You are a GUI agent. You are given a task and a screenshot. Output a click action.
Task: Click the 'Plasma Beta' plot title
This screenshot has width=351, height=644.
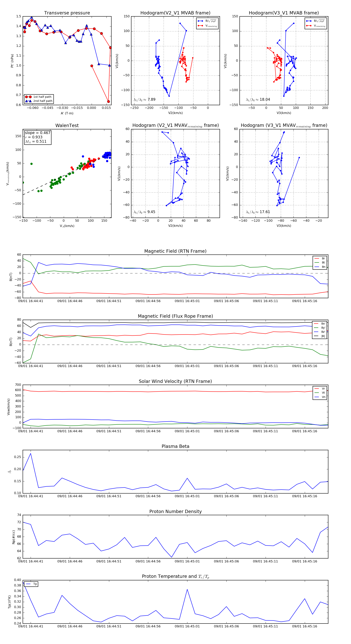click(175, 446)
